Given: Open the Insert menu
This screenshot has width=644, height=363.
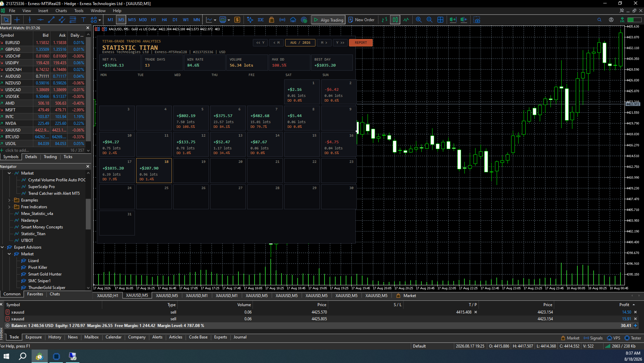Looking at the screenshot, I should 43,11.
